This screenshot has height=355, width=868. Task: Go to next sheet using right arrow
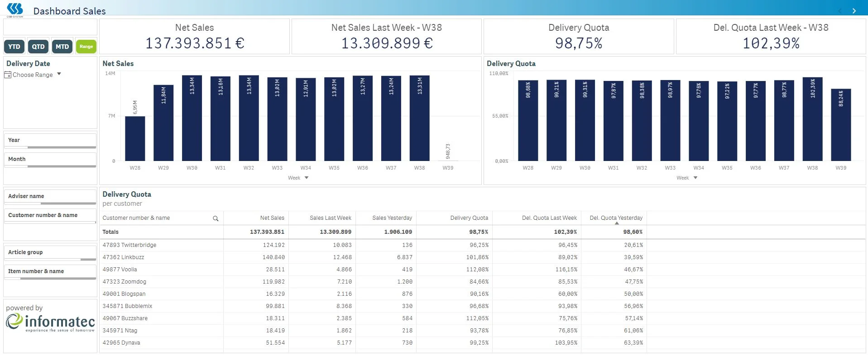854,11
